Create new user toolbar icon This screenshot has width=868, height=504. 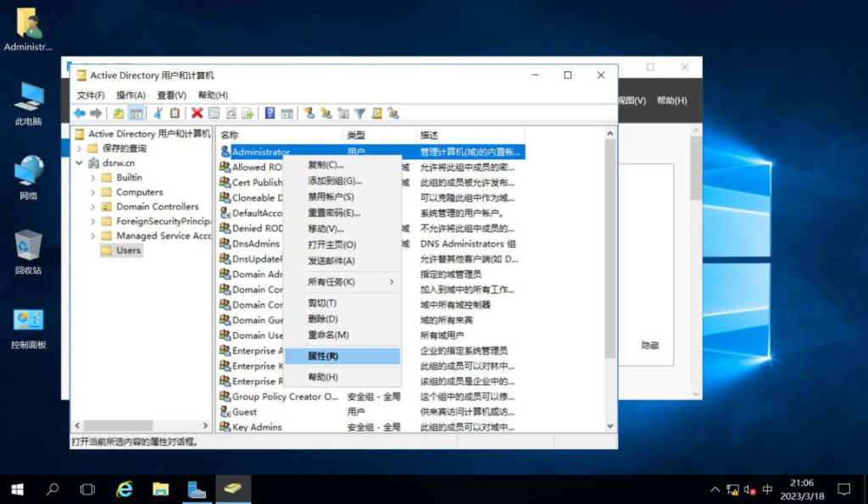click(309, 114)
